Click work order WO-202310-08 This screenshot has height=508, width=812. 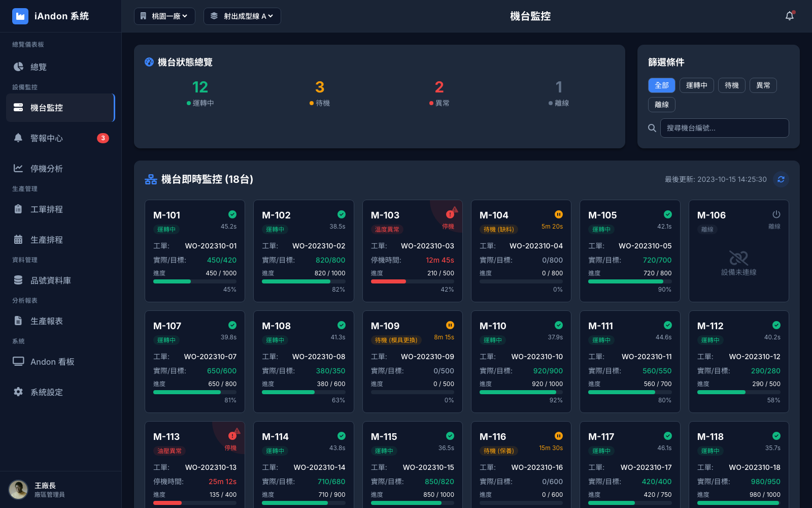pos(319,357)
